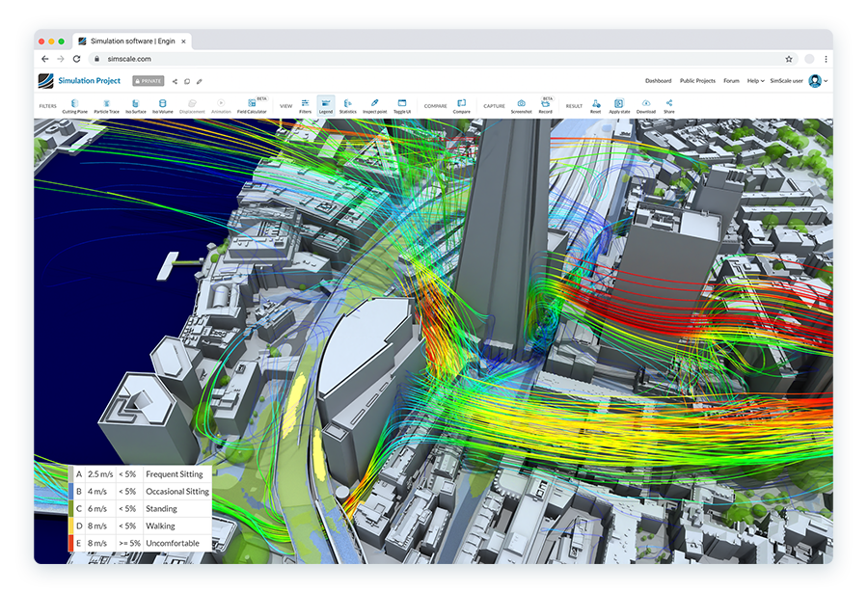Add a Particle Trace filter

[x=107, y=105]
